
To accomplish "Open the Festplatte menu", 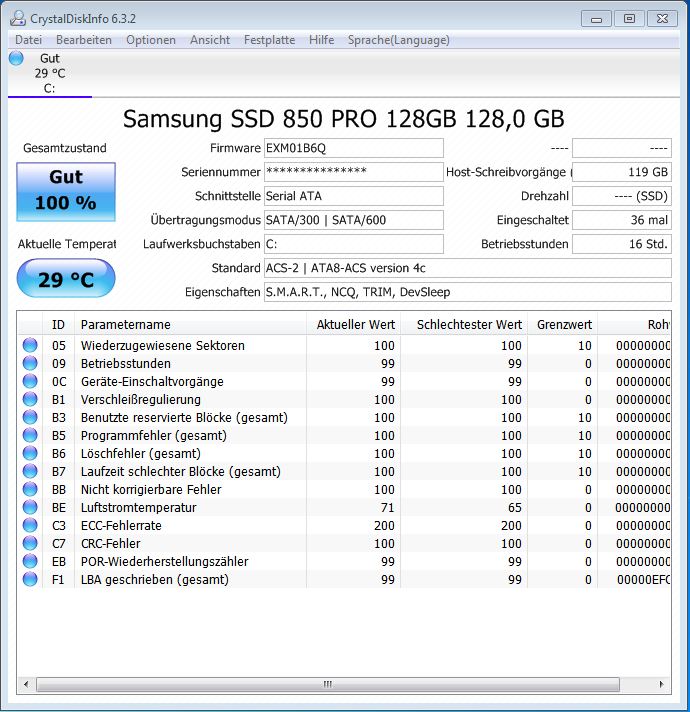I will coord(269,40).
